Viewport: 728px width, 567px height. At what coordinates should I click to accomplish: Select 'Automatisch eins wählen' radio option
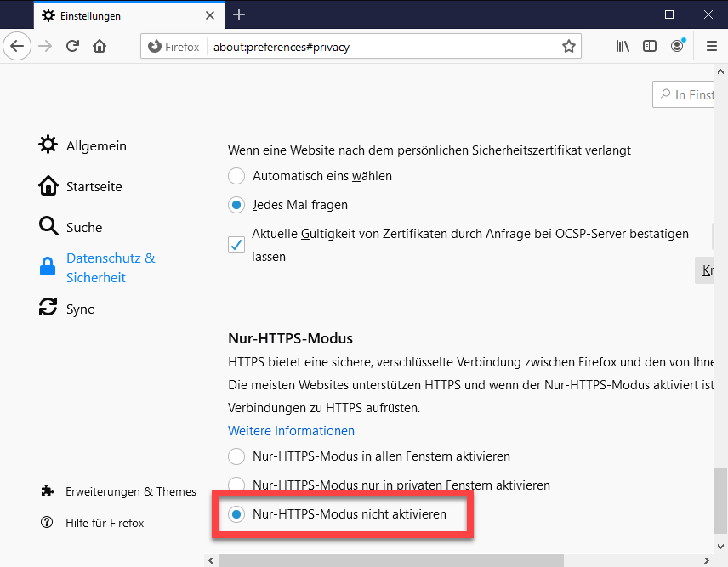point(236,176)
